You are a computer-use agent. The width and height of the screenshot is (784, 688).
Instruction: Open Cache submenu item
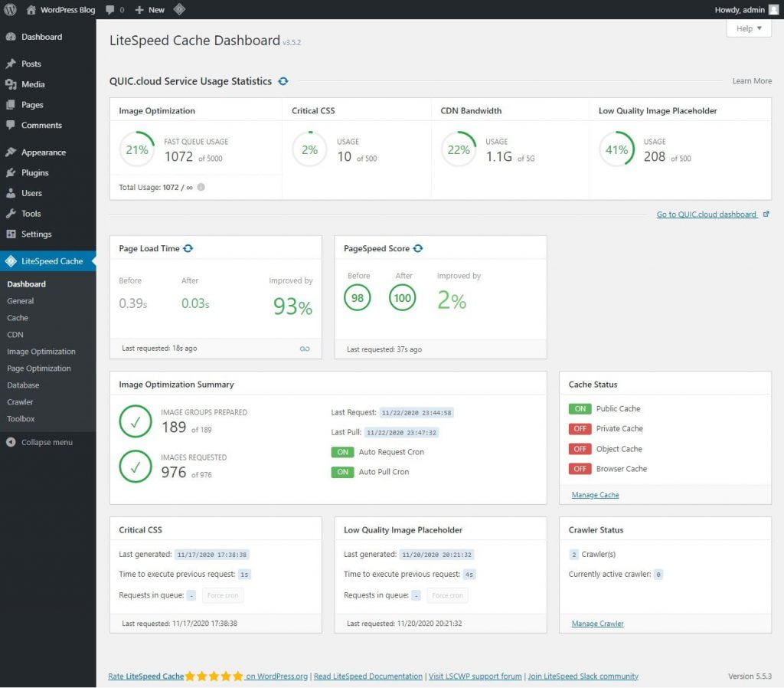coord(18,318)
